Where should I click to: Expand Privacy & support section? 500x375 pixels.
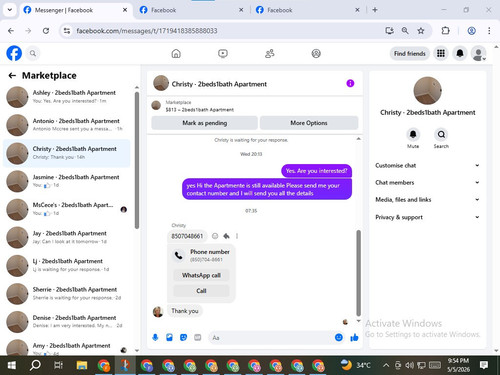[x=427, y=217]
